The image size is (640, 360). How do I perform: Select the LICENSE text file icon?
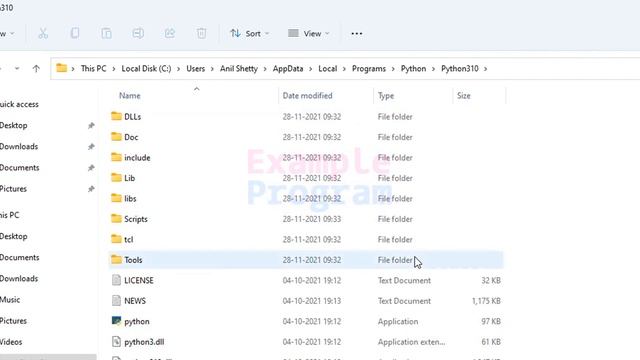116,280
